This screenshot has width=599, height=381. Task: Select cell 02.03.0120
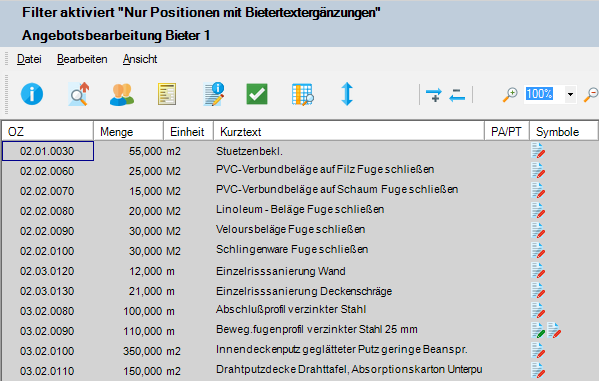(x=47, y=271)
